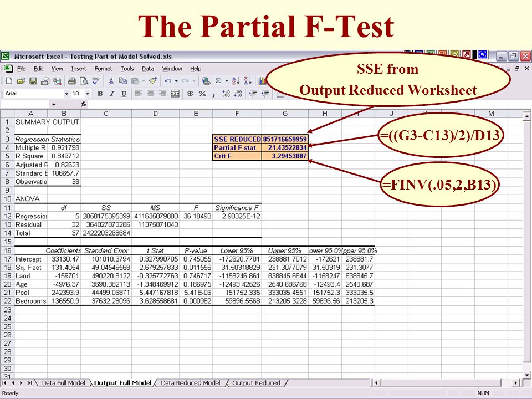Toggle Align Left
Image resolution: width=532 pixels, height=399 pixels.
[139, 94]
